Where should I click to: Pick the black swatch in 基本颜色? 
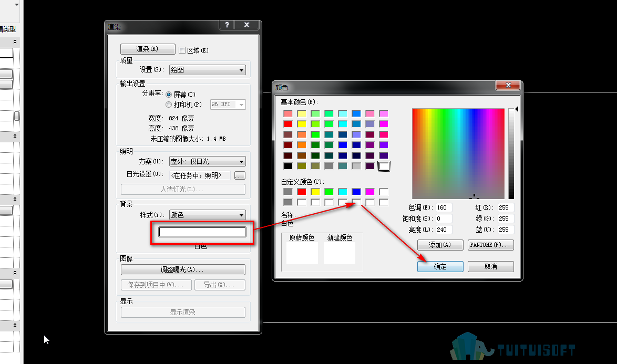pyautogui.click(x=288, y=167)
